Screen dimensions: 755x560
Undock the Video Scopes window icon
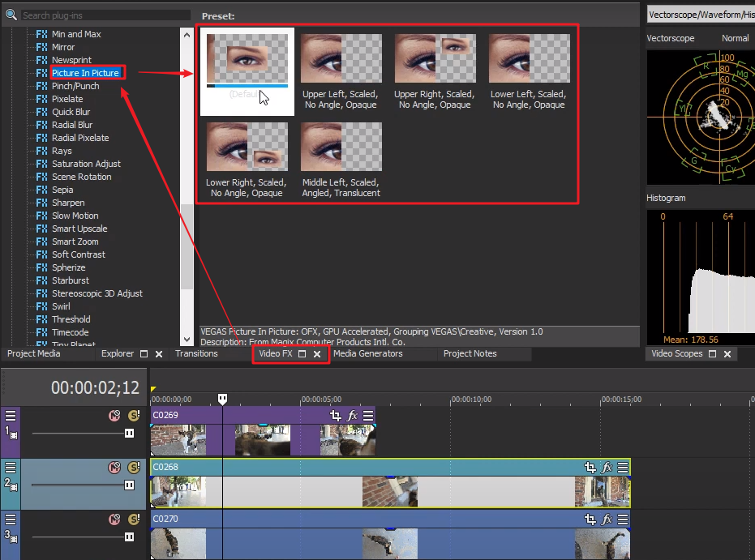(x=713, y=353)
